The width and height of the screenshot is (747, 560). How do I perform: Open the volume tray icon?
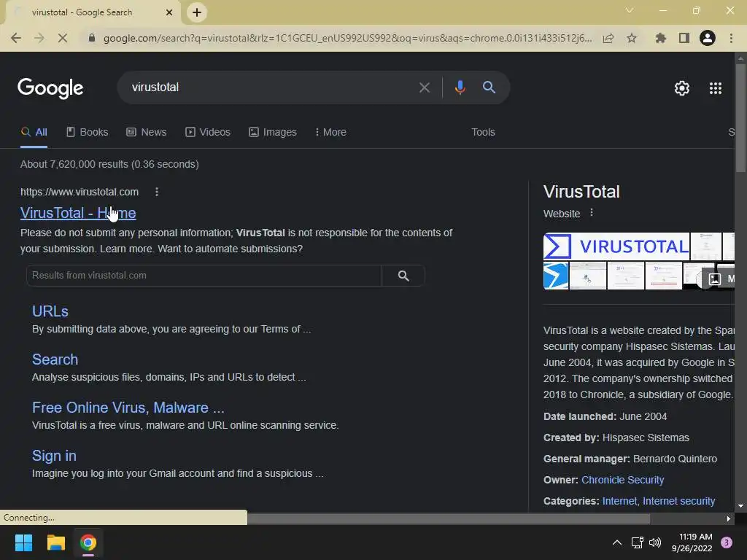pyautogui.click(x=656, y=542)
